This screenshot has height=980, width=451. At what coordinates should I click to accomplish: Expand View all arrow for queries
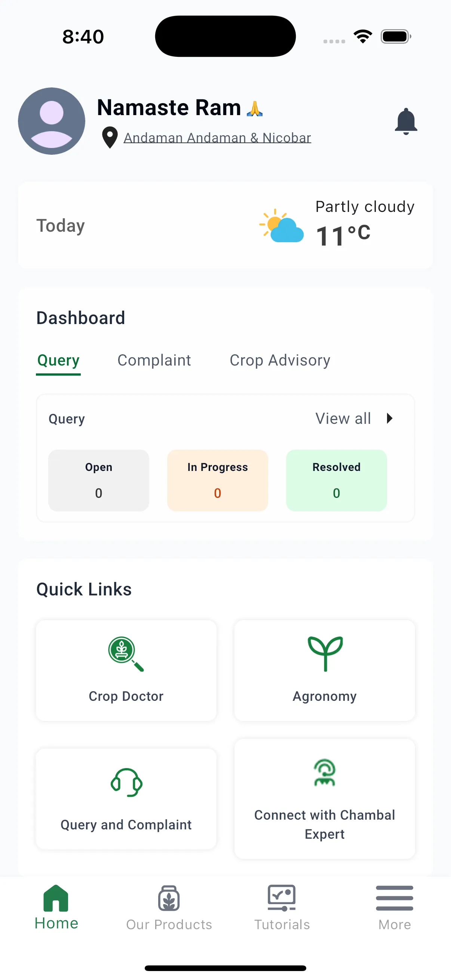pos(389,419)
